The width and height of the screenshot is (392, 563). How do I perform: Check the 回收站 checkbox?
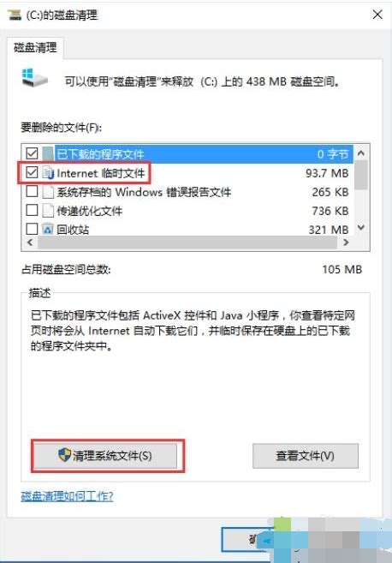point(32,229)
